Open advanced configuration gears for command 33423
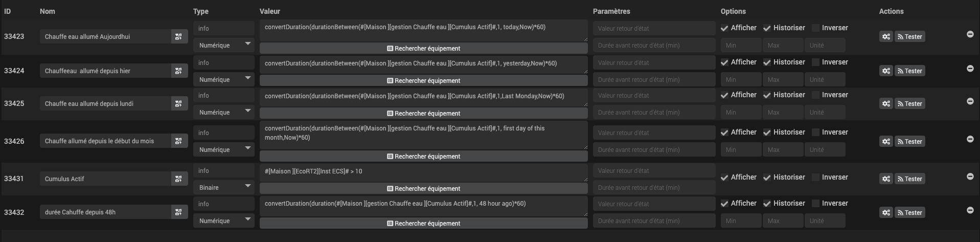Screen dimensions: 980x242 click(x=886, y=36)
